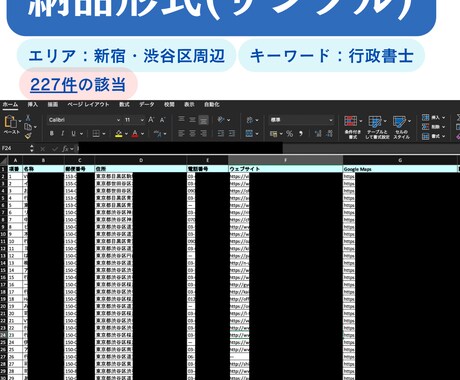Viewport: 460px width, 380px height.
Task: Open the number format 標準 dropdown
Action: coord(331,120)
